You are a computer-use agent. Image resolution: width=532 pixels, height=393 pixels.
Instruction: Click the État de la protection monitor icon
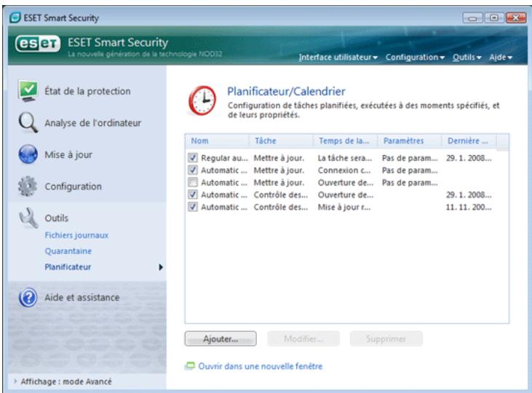(x=28, y=91)
